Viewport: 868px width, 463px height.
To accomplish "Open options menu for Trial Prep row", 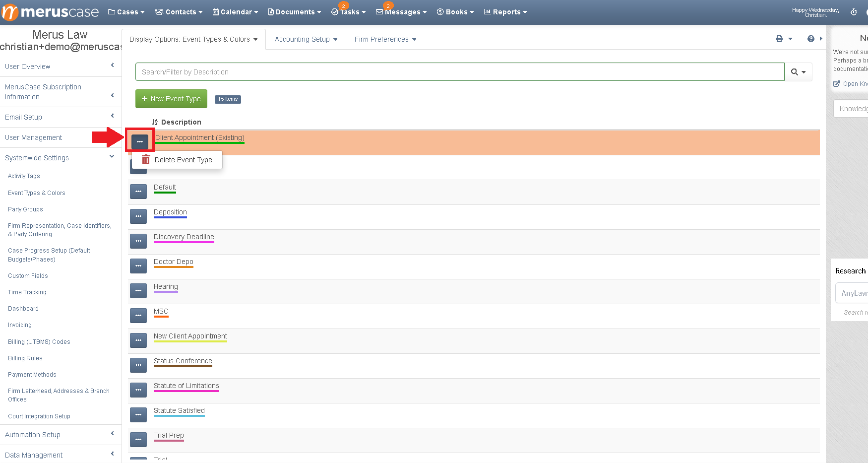I will click(138, 440).
